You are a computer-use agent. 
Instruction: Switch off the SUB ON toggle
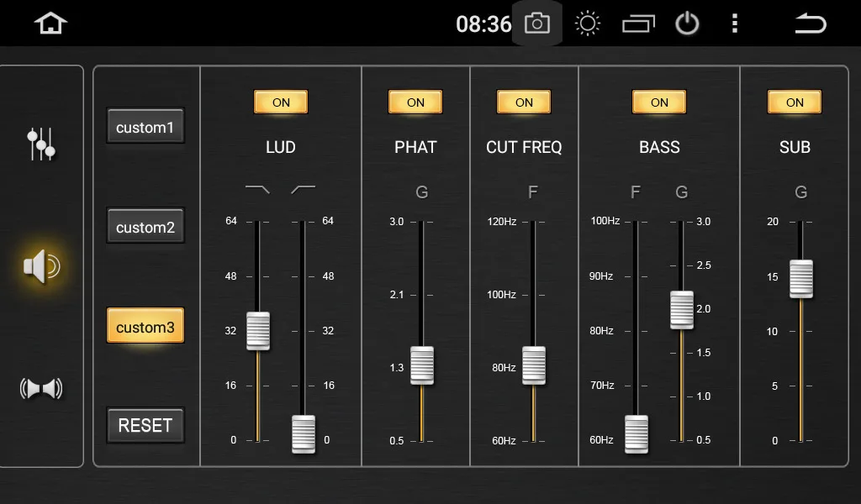795,102
